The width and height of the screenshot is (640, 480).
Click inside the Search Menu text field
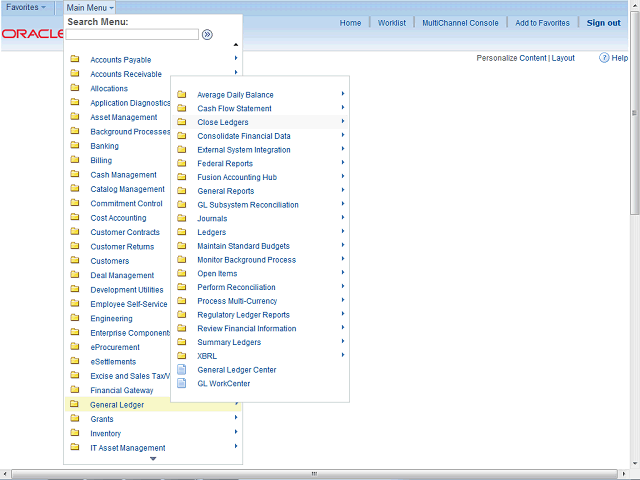pyautogui.click(x=132, y=34)
